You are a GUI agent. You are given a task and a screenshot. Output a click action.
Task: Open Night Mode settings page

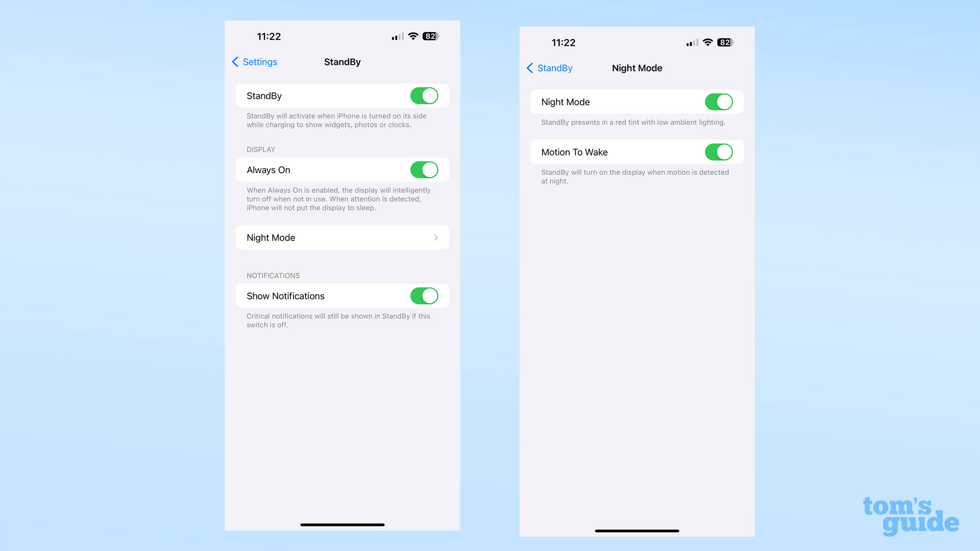coord(342,237)
